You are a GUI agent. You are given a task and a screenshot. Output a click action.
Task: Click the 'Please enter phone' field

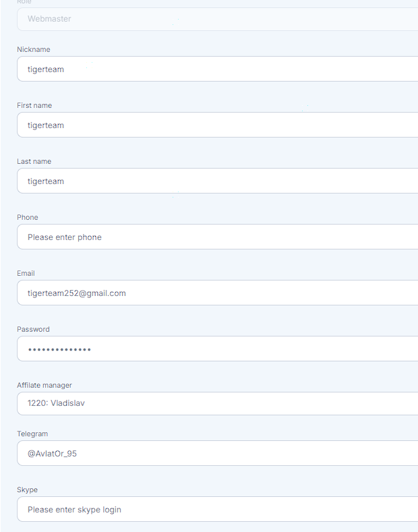click(x=218, y=237)
